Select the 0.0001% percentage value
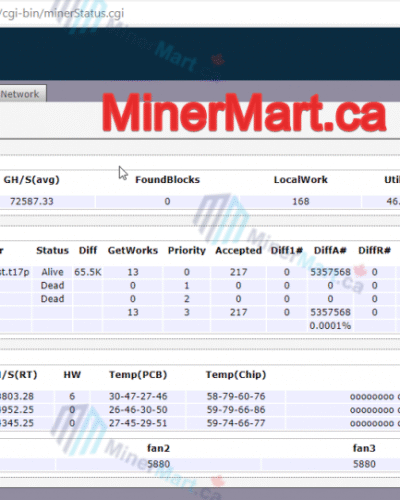 pos(330,325)
